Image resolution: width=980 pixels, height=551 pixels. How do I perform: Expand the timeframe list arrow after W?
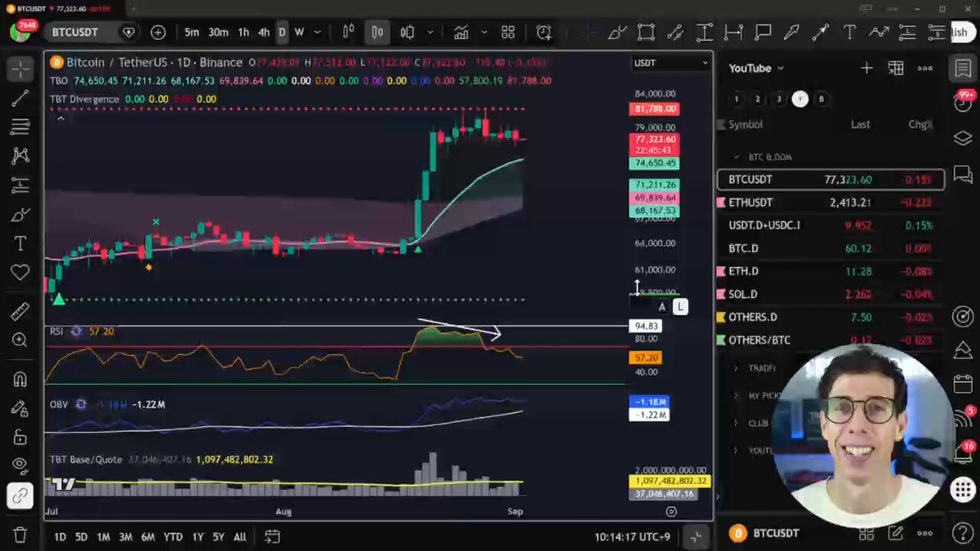pyautogui.click(x=317, y=33)
